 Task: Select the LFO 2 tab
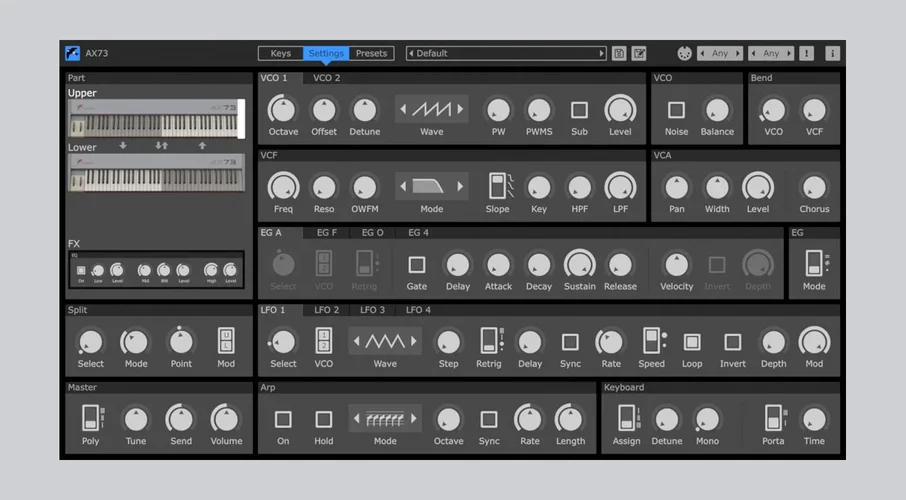(327, 310)
